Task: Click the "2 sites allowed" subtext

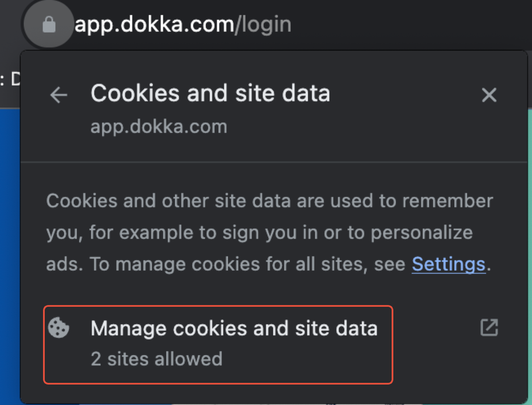Action: tap(156, 359)
